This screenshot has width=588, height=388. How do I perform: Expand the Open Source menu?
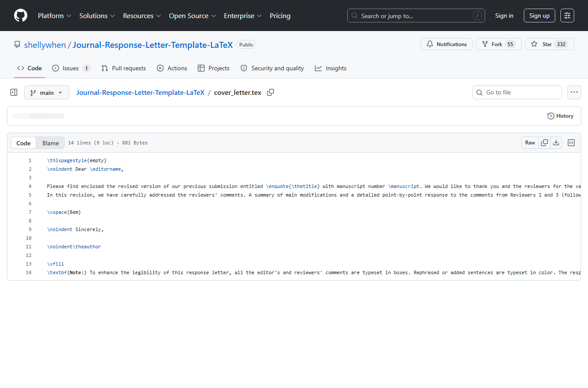point(193,16)
